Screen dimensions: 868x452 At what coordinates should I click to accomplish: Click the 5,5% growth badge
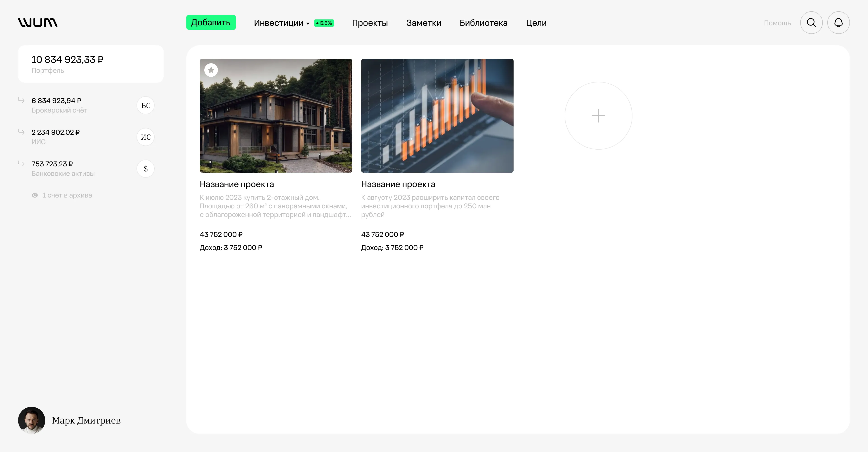[324, 23]
